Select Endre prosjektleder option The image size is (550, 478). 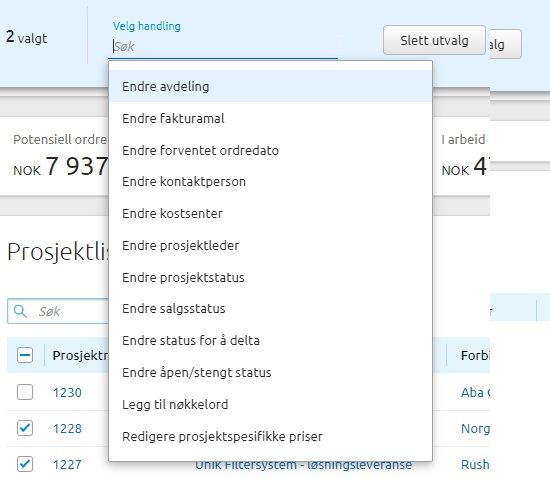pos(270,245)
